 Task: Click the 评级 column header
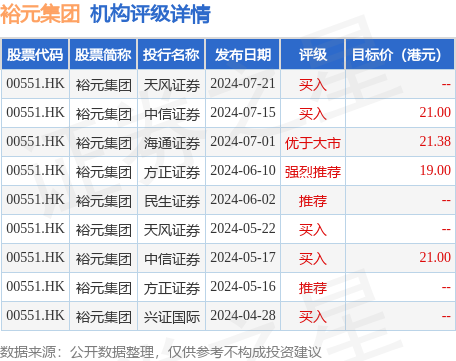tap(313, 54)
